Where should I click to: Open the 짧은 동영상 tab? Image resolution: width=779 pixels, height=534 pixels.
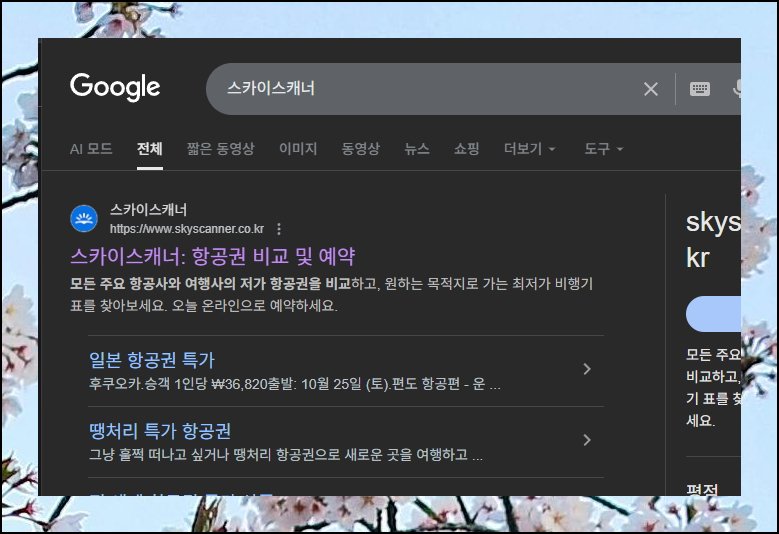(221, 149)
